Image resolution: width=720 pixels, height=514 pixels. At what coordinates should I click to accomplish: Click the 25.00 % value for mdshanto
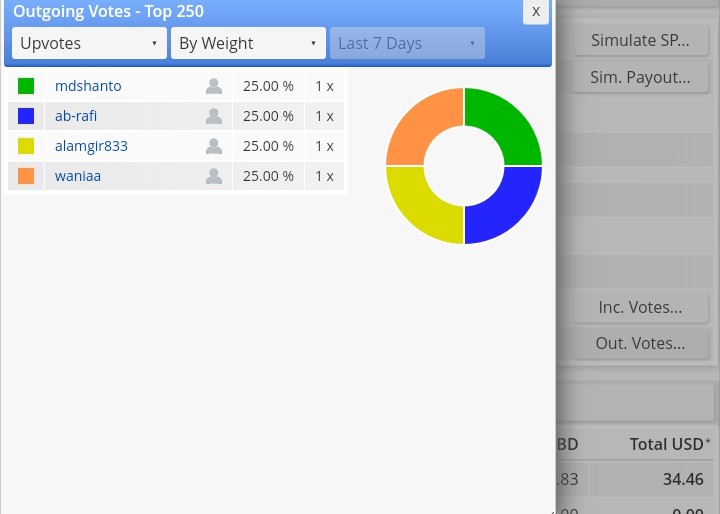click(268, 86)
